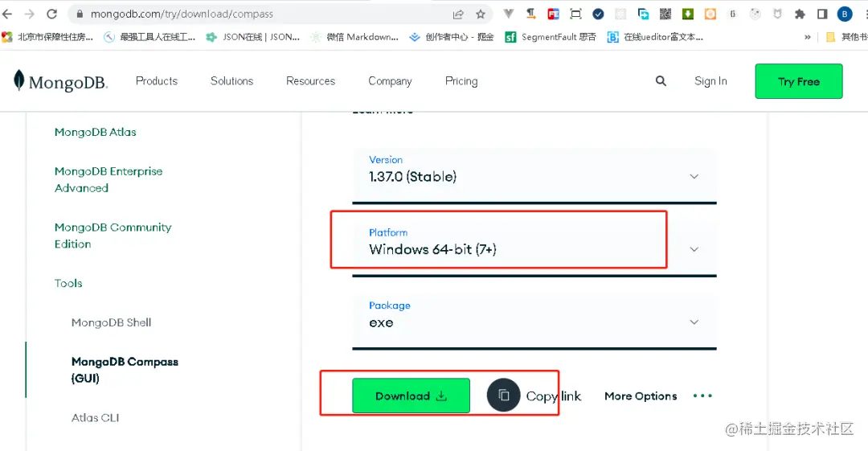Open the 微信 Markdown bookmark
This screenshot has width=868, height=451.
point(354,37)
